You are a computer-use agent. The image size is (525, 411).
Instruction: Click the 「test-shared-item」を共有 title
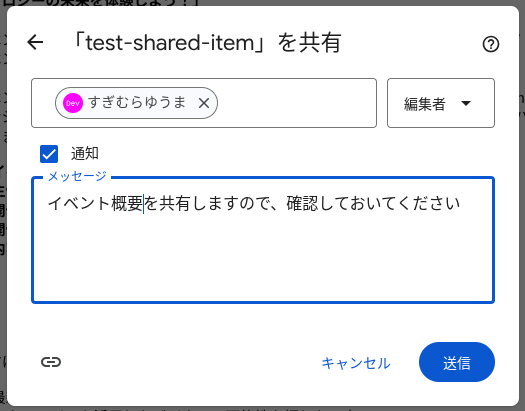pyautogui.click(x=207, y=43)
